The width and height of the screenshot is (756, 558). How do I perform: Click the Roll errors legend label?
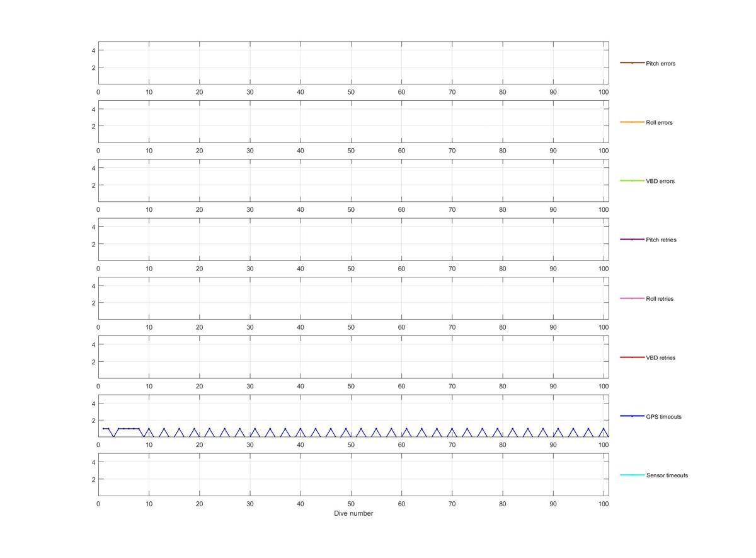coord(659,122)
